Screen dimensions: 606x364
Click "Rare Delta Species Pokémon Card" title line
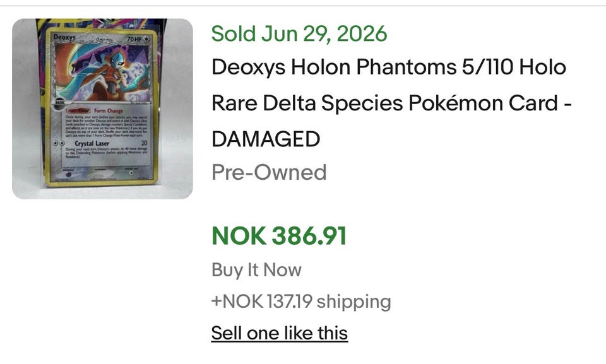coord(384,103)
